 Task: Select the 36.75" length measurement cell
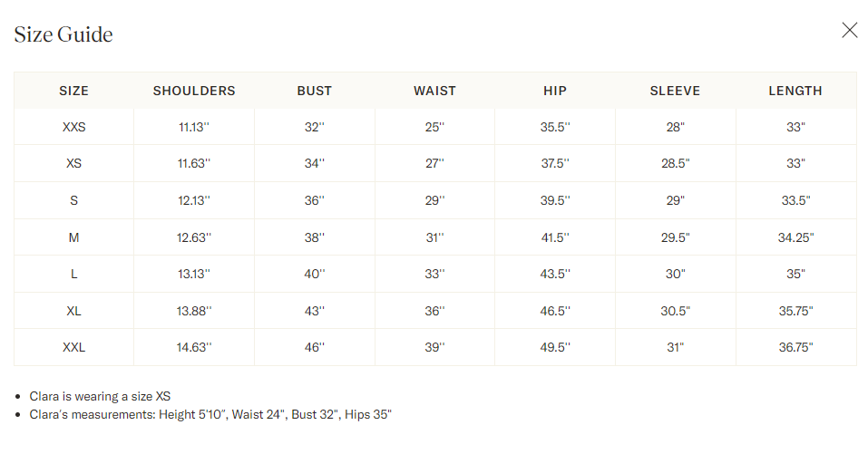(795, 347)
